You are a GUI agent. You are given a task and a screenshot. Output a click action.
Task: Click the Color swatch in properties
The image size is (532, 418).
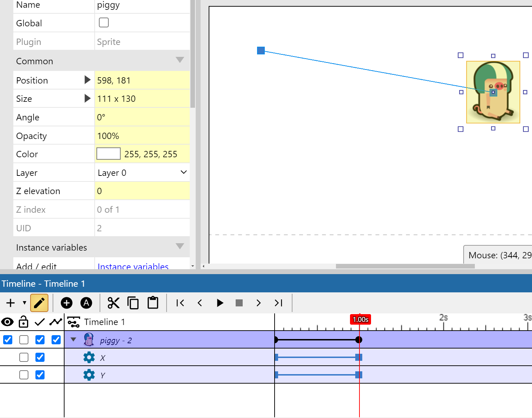pyautogui.click(x=108, y=153)
